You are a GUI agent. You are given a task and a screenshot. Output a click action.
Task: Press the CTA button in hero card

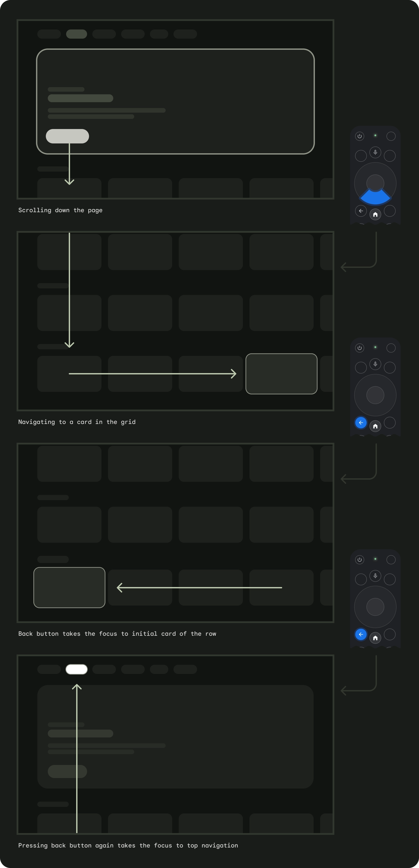pyautogui.click(x=66, y=136)
